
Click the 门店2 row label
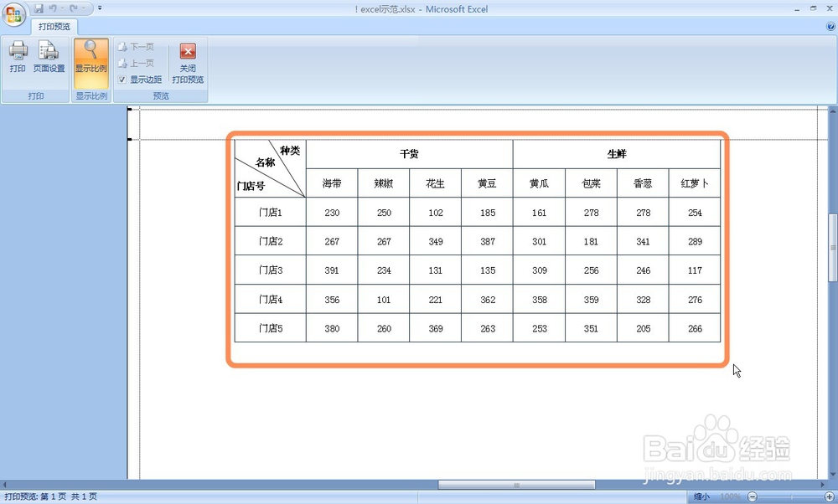pyautogui.click(x=271, y=241)
